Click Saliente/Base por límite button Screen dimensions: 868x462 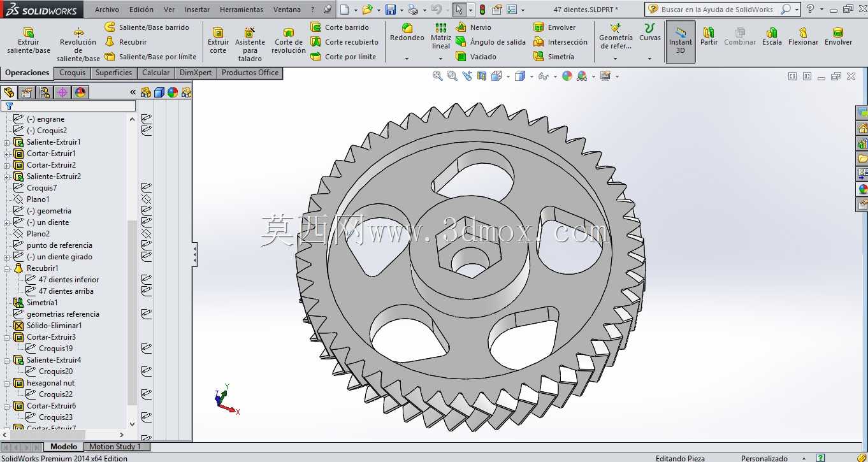150,57
